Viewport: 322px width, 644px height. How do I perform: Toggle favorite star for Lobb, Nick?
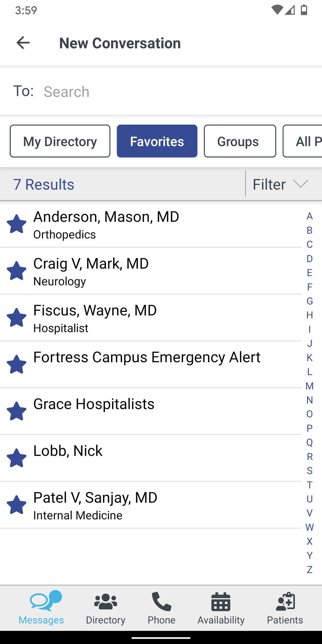(x=17, y=458)
